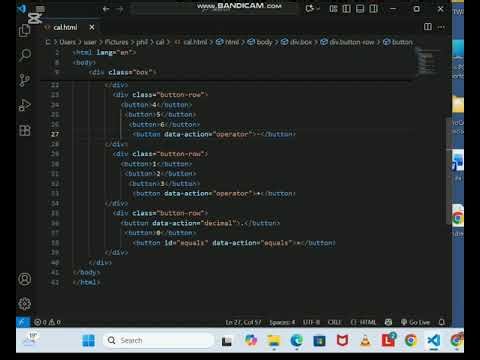Click the id="equals" button code line
Image resolution: width=480 pixels, height=360 pixels.
coord(234,243)
